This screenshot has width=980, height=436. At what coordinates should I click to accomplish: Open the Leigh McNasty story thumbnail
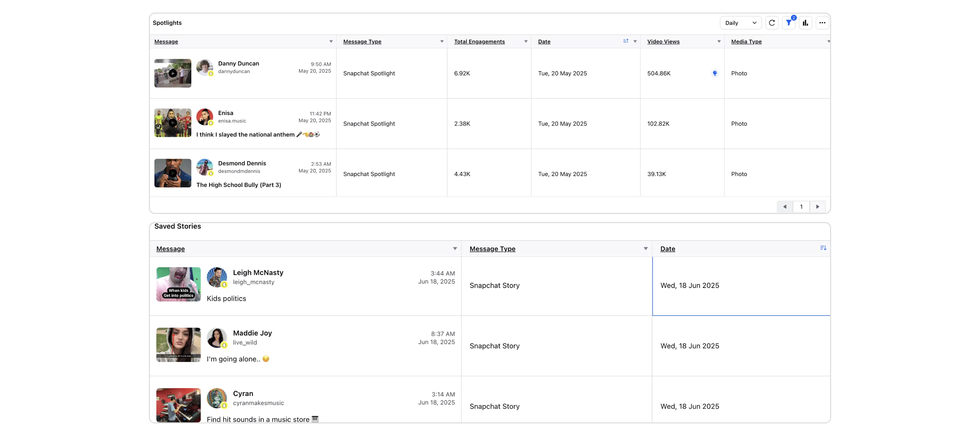(178, 284)
